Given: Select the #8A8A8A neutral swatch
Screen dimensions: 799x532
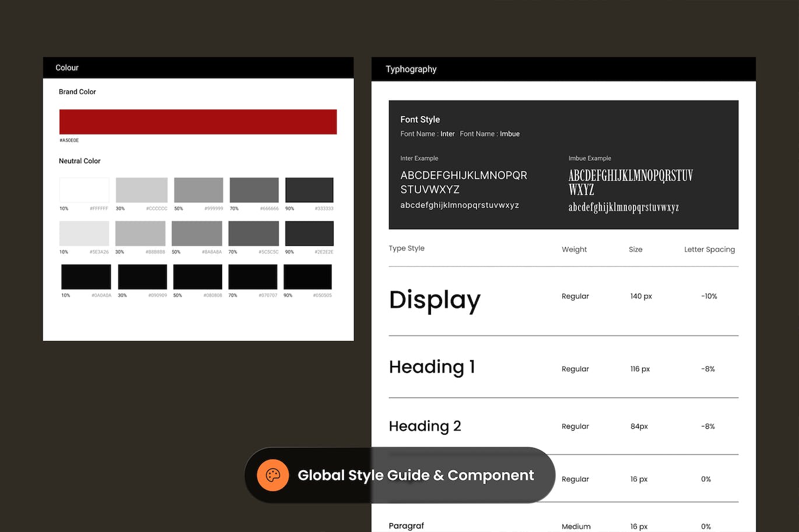Looking at the screenshot, I should point(197,234).
